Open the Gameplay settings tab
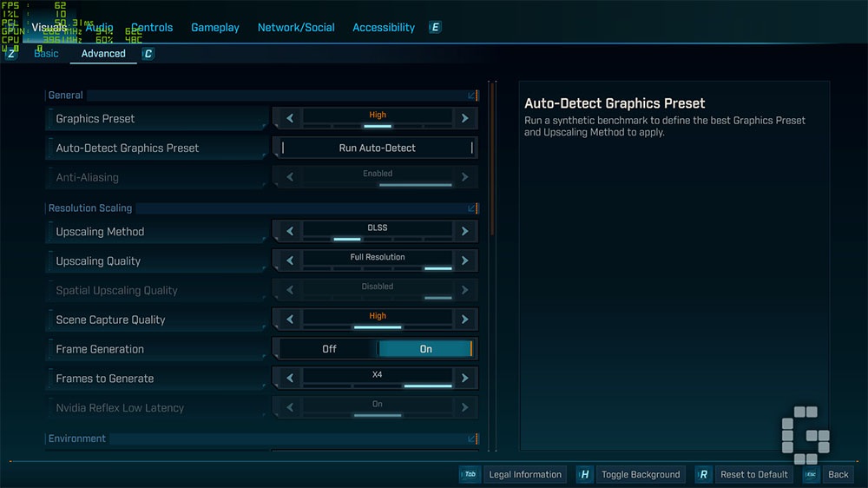868x488 pixels. (x=214, y=27)
